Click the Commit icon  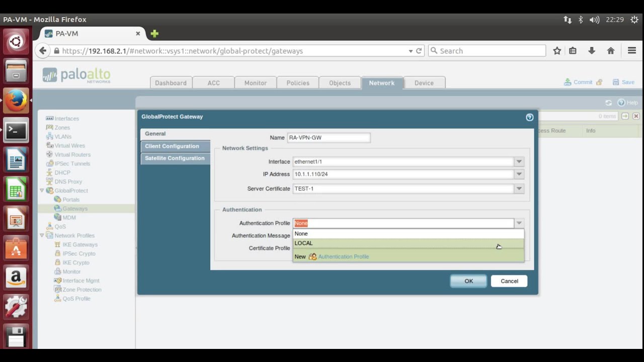click(x=568, y=82)
